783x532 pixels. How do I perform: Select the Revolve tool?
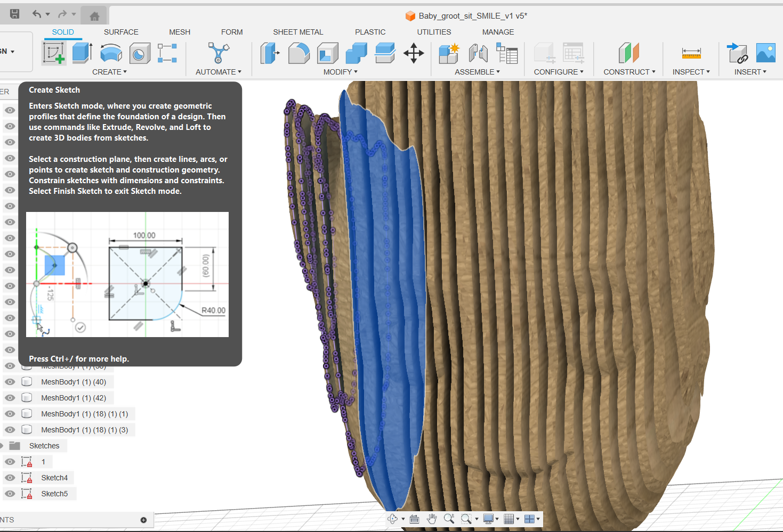(111, 53)
